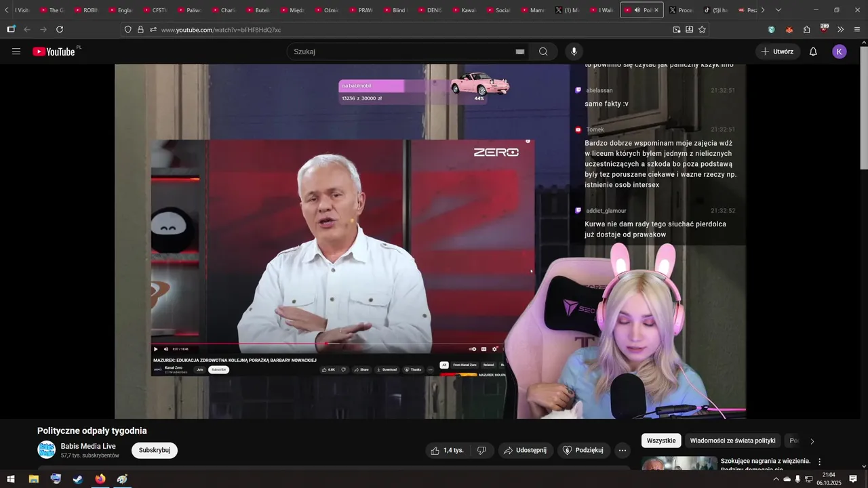Click the site padlock security icon

[x=140, y=29]
